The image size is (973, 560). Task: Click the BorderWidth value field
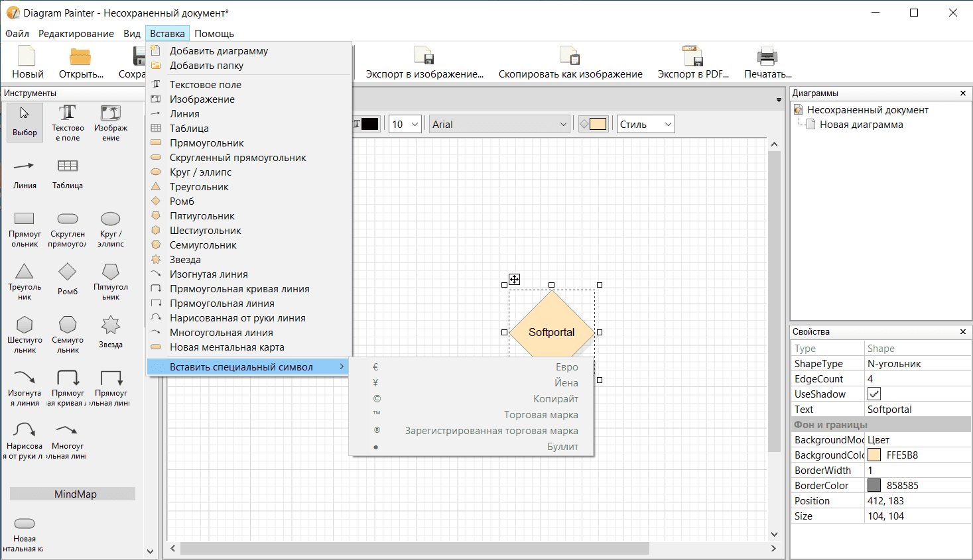[918, 471]
